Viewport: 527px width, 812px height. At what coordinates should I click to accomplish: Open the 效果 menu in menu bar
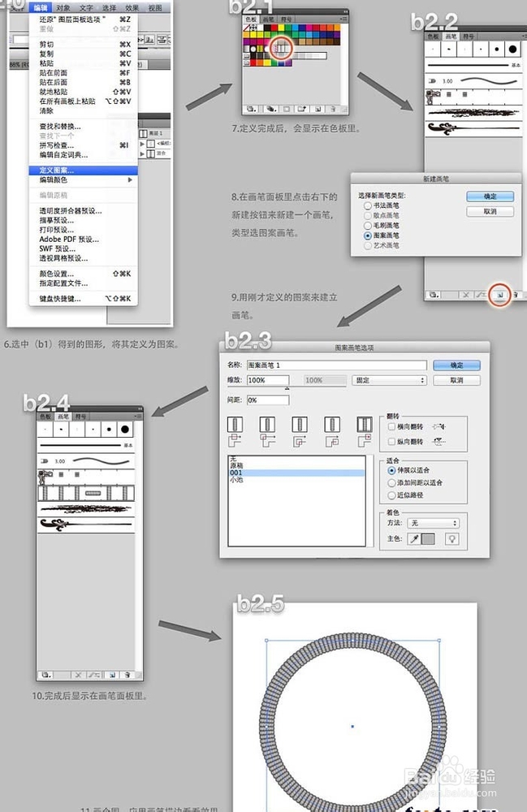(x=132, y=8)
